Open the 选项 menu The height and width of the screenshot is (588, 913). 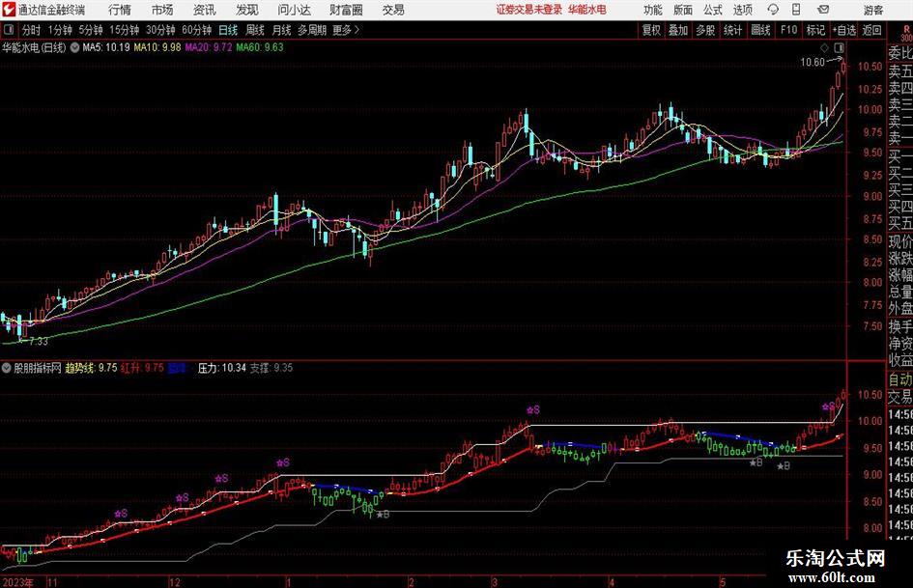(742, 10)
